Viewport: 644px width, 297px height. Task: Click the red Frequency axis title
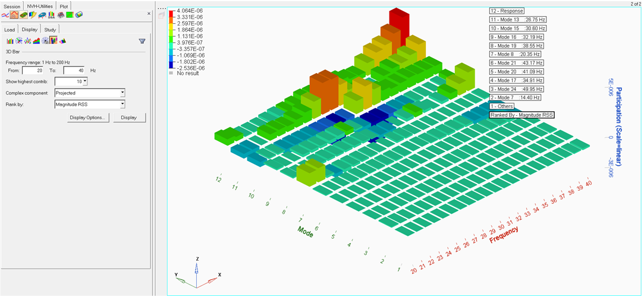[x=503, y=234]
